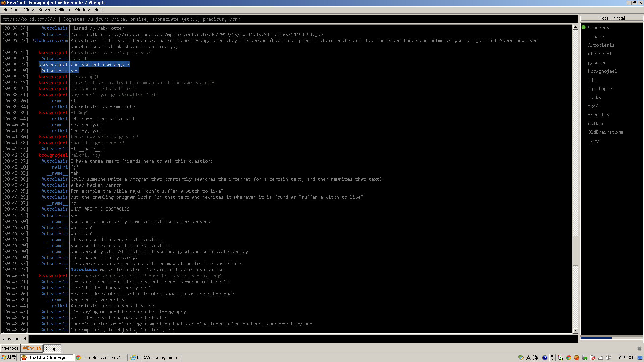644x362 pixels.
Task: Select __name__ in user list
Action: tap(598, 36)
